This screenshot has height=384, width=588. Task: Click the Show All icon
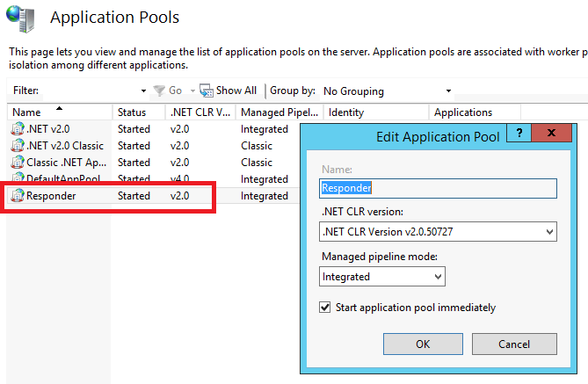[207, 91]
